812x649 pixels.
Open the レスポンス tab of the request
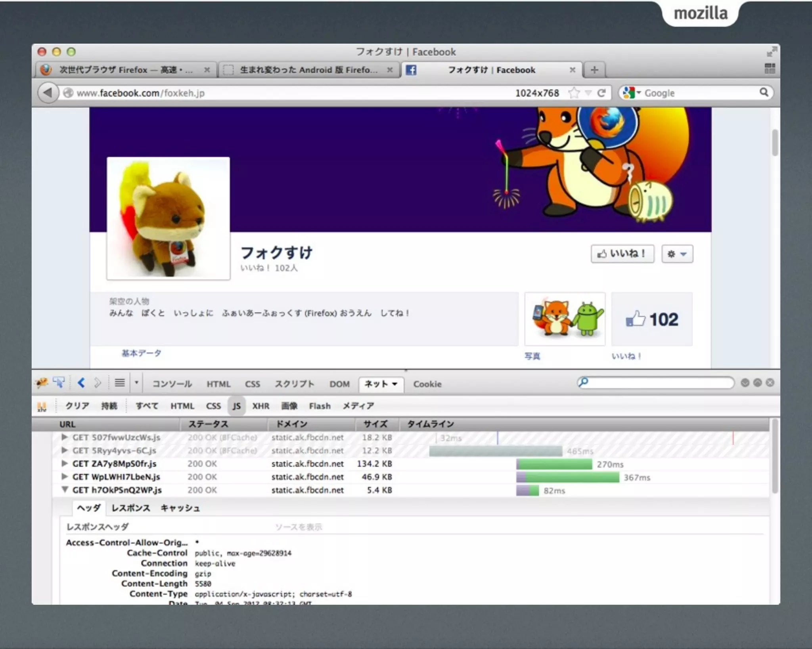131,508
